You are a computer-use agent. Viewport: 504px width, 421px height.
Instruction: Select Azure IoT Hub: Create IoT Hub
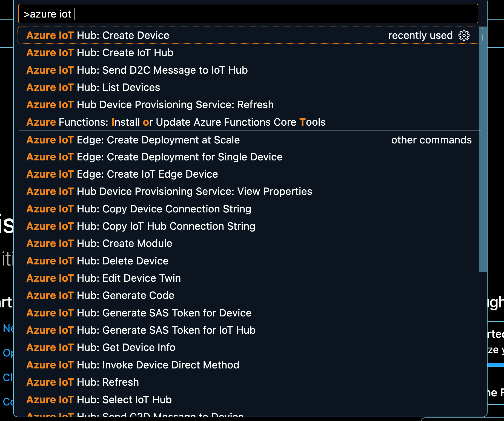tap(100, 53)
